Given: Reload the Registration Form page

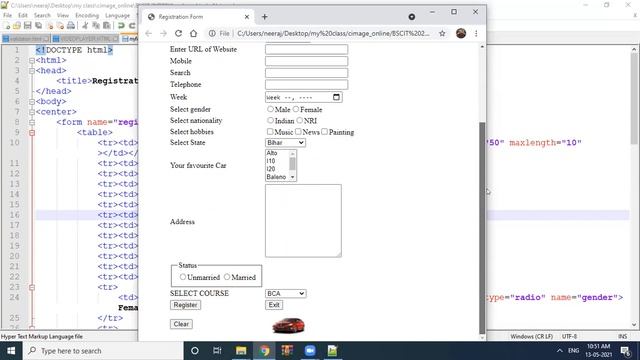Looking at the screenshot, I should coord(178,33).
